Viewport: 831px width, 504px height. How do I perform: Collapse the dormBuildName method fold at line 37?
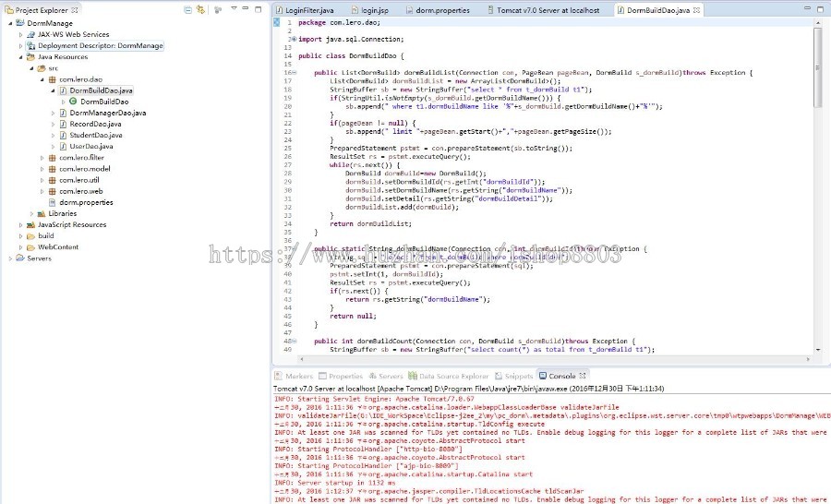295,248
